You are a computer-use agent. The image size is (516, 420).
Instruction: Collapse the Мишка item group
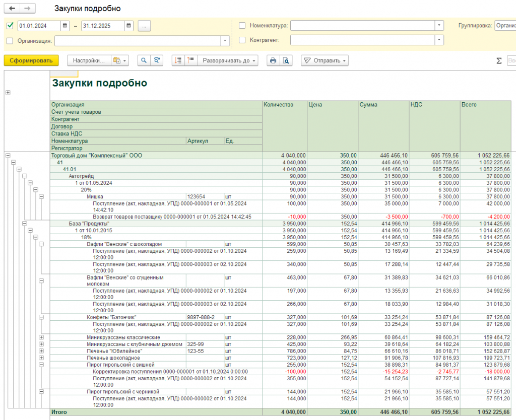(x=41, y=196)
